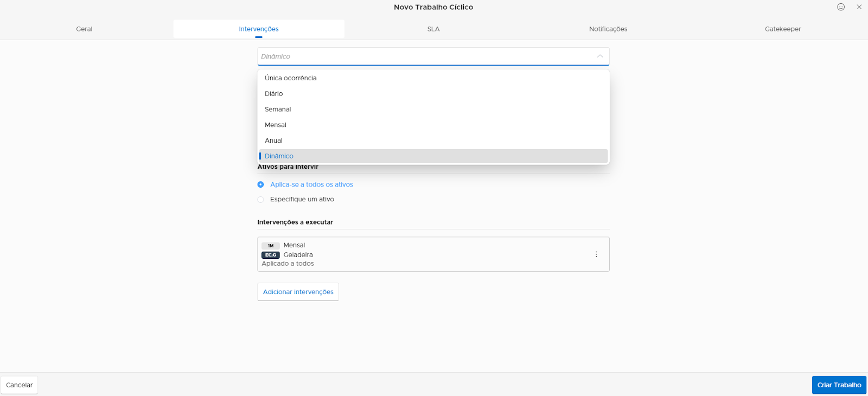Choose the highlighted 'Dinâmico' option

433,156
